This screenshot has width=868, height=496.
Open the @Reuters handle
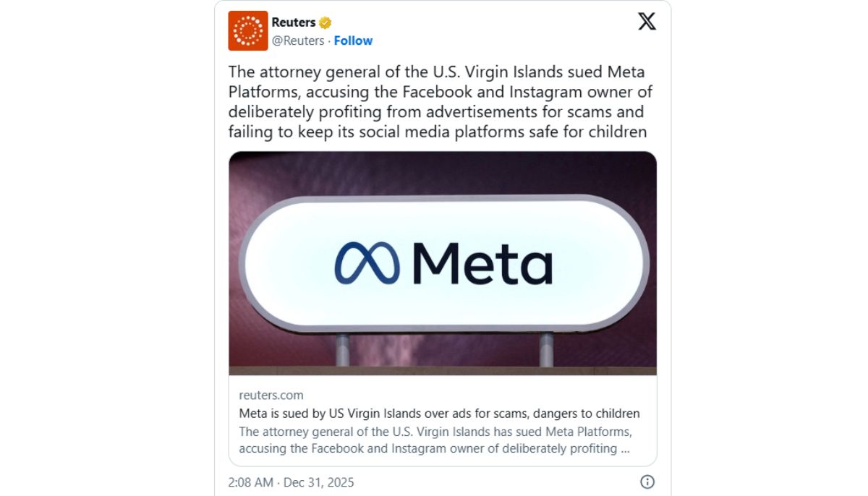click(298, 40)
